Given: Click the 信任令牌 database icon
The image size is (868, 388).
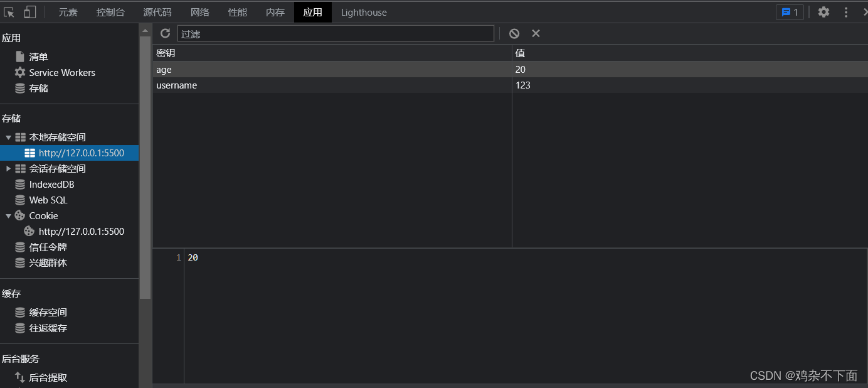Looking at the screenshot, I should (x=20, y=247).
